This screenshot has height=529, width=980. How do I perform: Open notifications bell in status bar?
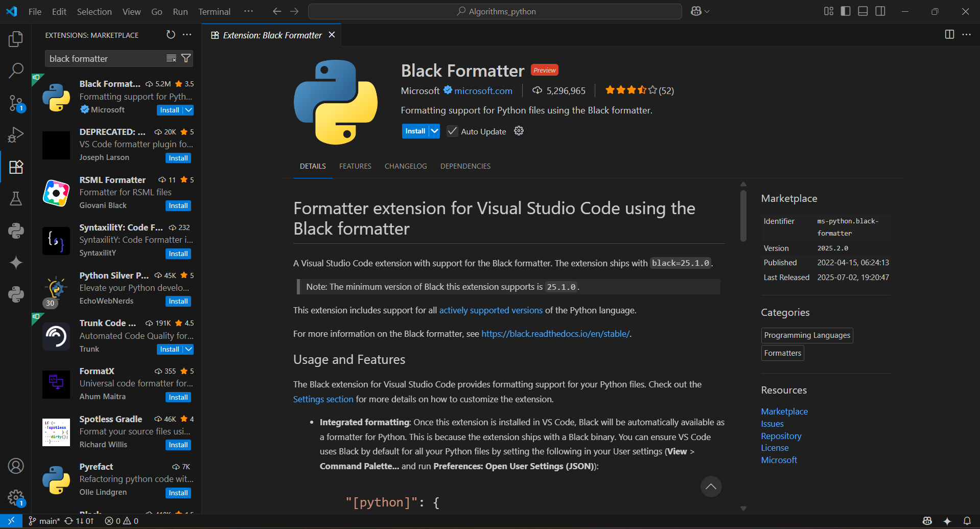click(967, 521)
